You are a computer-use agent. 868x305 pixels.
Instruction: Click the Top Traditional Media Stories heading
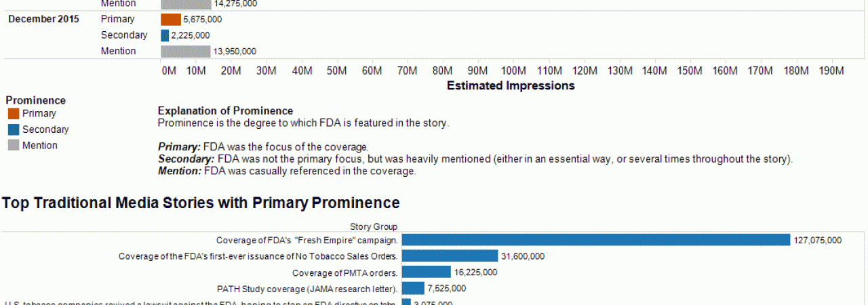pos(201,203)
